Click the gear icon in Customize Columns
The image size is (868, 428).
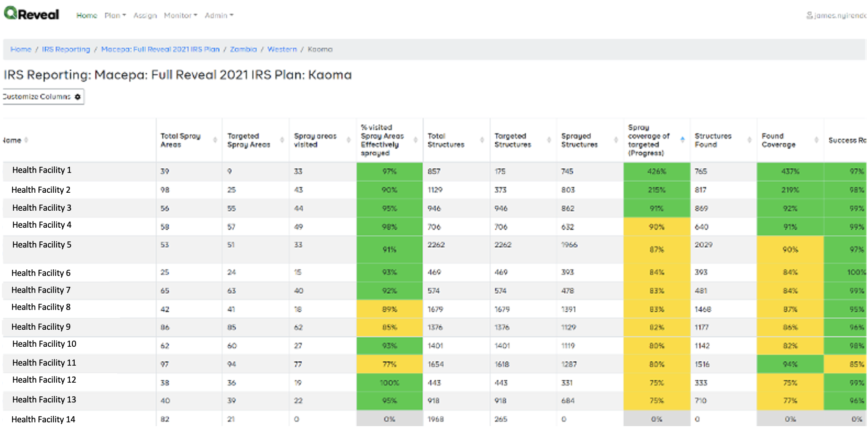click(x=78, y=97)
